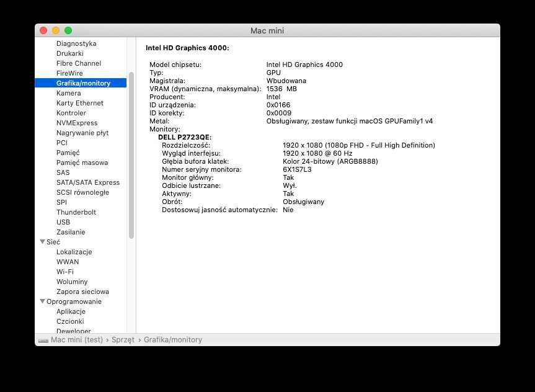
Task: Click Mac mini (test) in path bar
Action: click(77, 340)
